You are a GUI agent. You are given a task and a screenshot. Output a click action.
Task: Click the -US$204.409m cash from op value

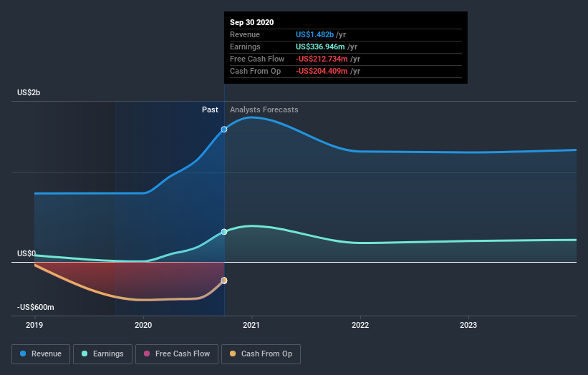pyautogui.click(x=322, y=71)
